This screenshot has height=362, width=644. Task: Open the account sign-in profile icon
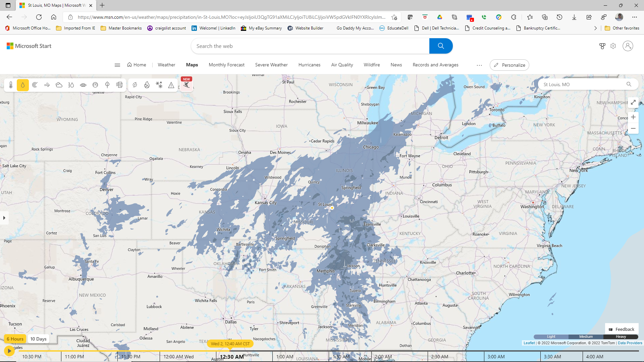point(628,46)
